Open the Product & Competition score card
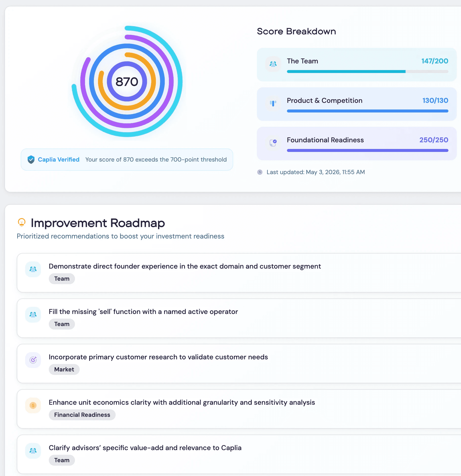 [x=357, y=104]
